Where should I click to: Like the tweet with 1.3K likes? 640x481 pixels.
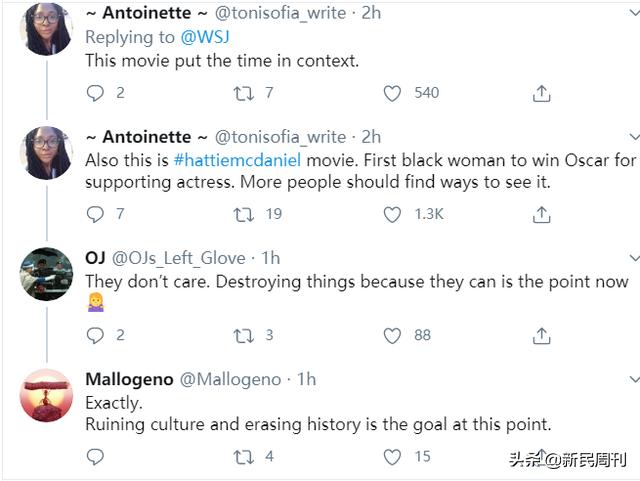click(393, 214)
